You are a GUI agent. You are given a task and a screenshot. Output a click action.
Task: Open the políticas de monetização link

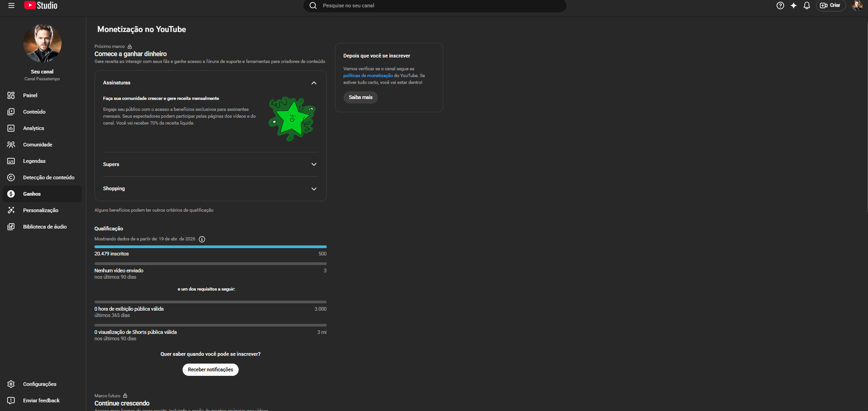click(x=368, y=76)
